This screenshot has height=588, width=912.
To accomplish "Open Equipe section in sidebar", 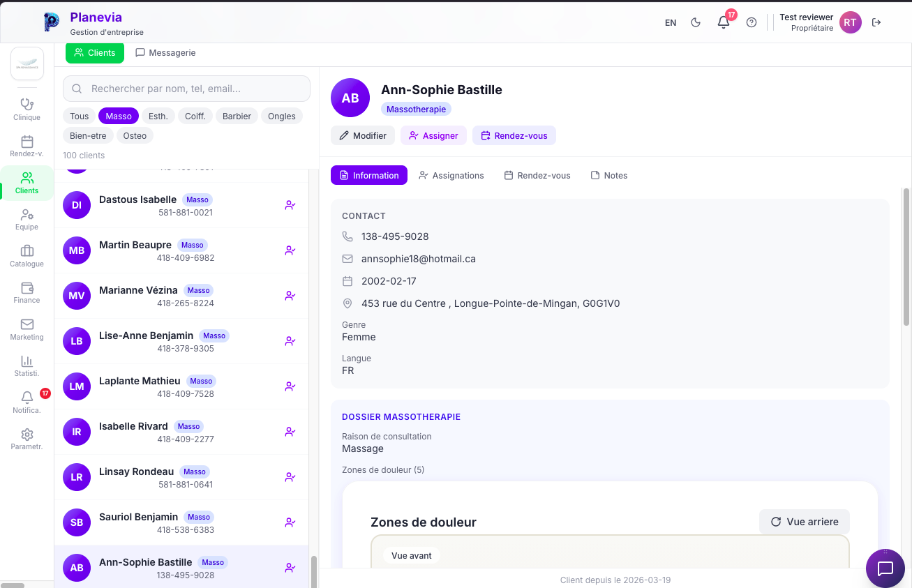I will click(x=27, y=220).
